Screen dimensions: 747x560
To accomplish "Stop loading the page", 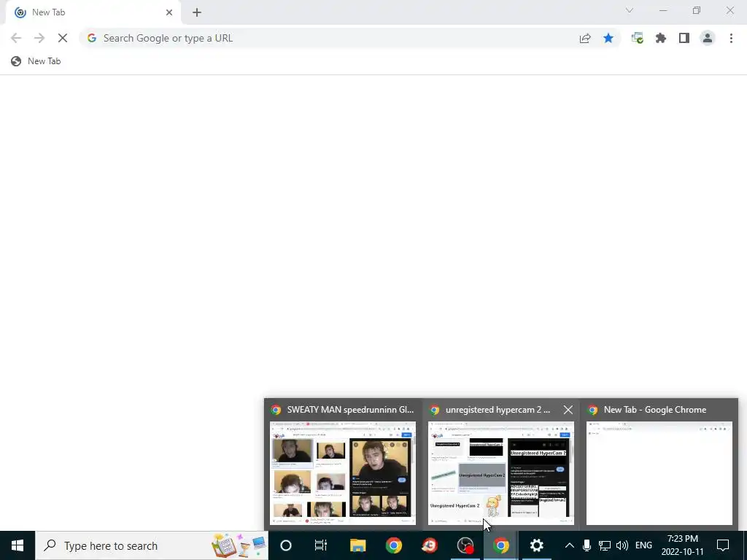I will pos(63,38).
